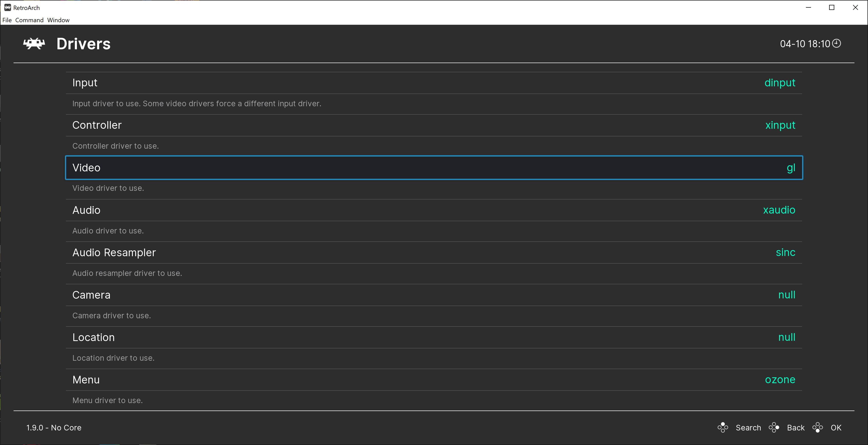The height and width of the screenshot is (445, 868).
Task: Select the Location driver row
Action: pyautogui.click(x=434, y=337)
